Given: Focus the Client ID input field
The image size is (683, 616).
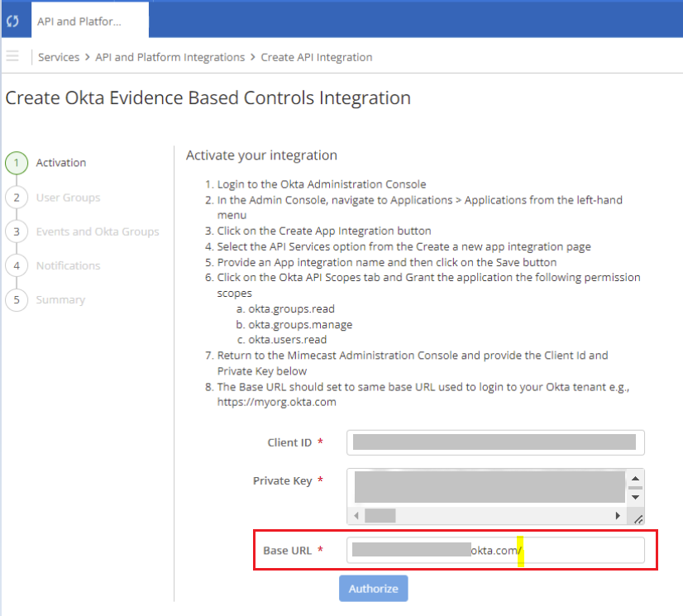Looking at the screenshot, I should tap(494, 442).
